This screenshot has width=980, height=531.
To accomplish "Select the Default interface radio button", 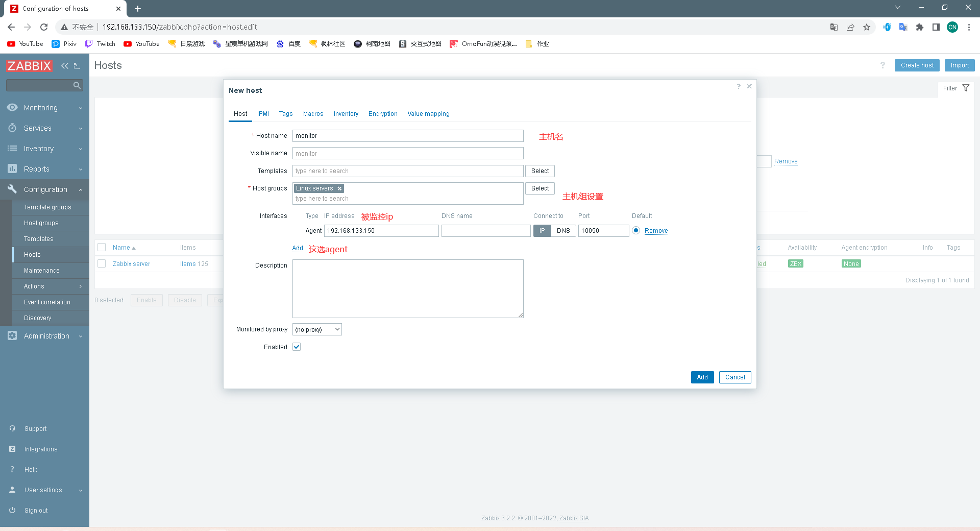I will [x=636, y=230].
